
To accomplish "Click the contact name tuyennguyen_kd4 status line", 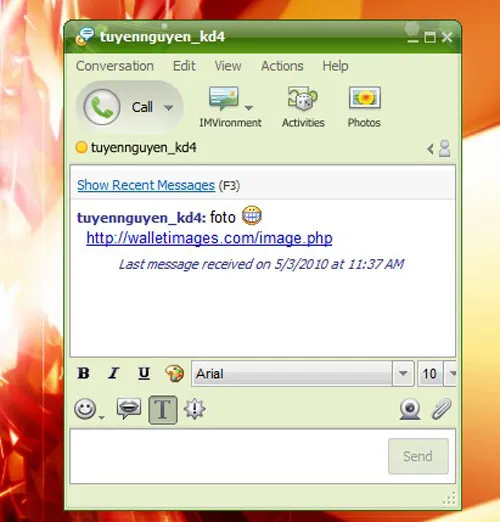I will pos(144,148).
